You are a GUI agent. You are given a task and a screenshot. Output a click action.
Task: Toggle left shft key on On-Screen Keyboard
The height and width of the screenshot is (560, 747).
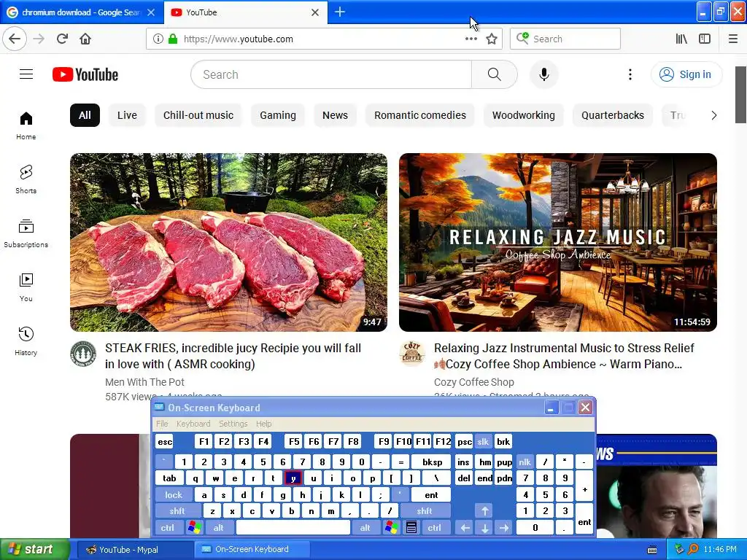tap(177, 511)
